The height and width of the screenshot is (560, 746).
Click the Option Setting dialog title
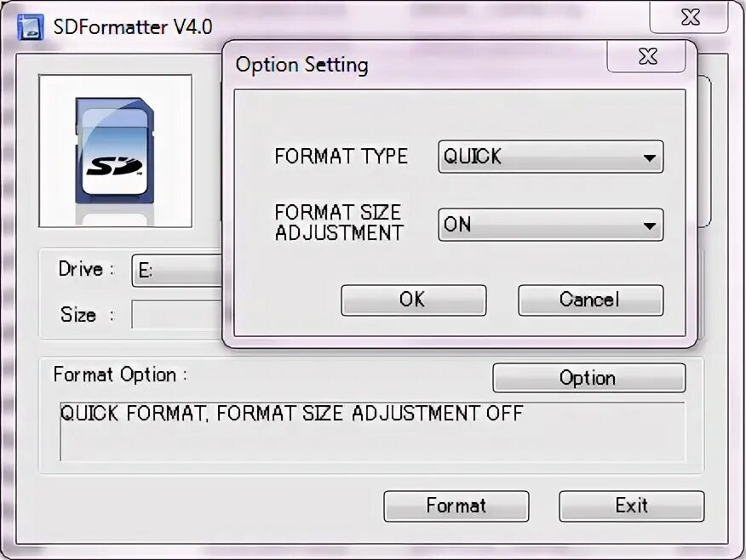click(x=301, y=65)
